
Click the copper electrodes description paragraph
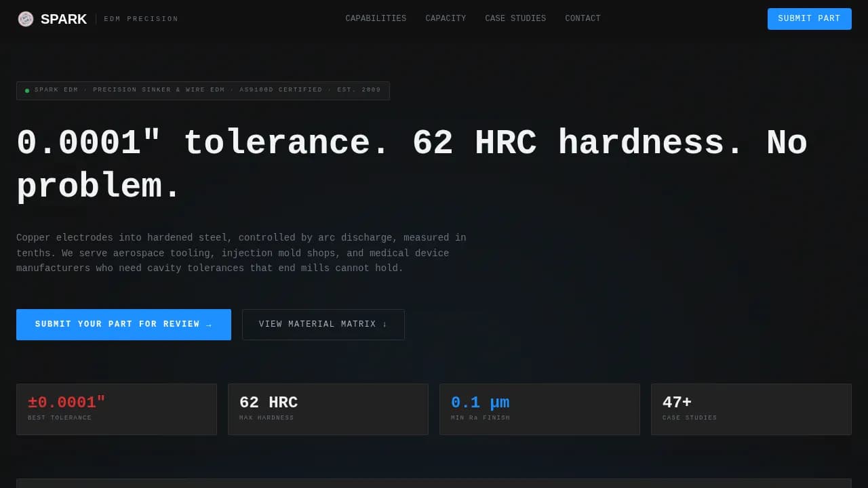point(241,253)
